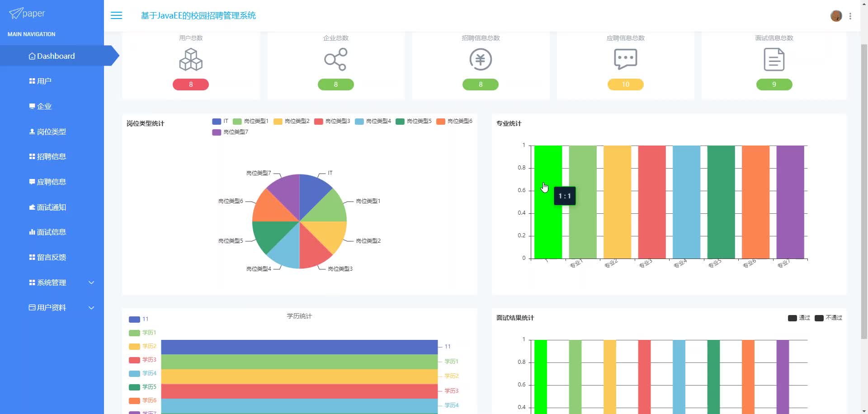Open 岗位类型 in the sidebar

(52, 132)
